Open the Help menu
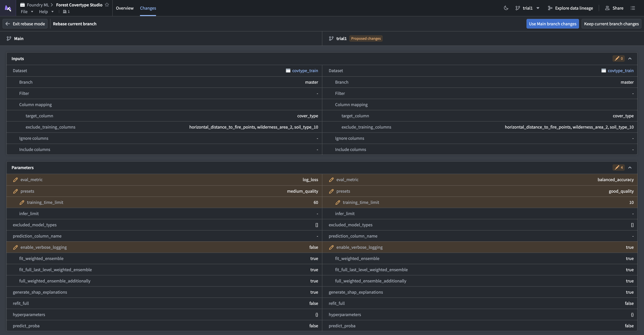Image resolution: width=644 pixels, height=335 pixels. click(x=46, y=12)
